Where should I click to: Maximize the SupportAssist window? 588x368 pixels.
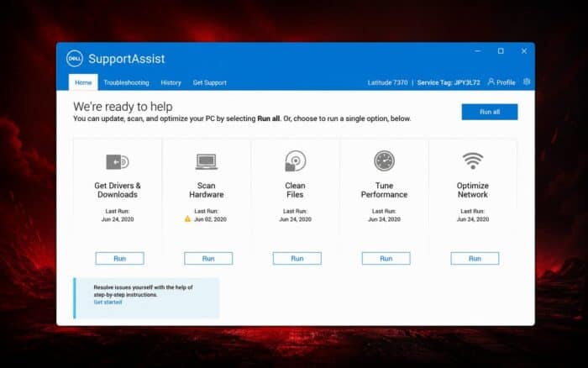[501, 51]
